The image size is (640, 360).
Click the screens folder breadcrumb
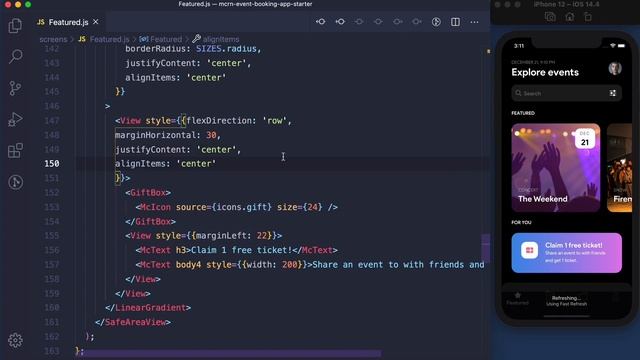pos(53,39)
